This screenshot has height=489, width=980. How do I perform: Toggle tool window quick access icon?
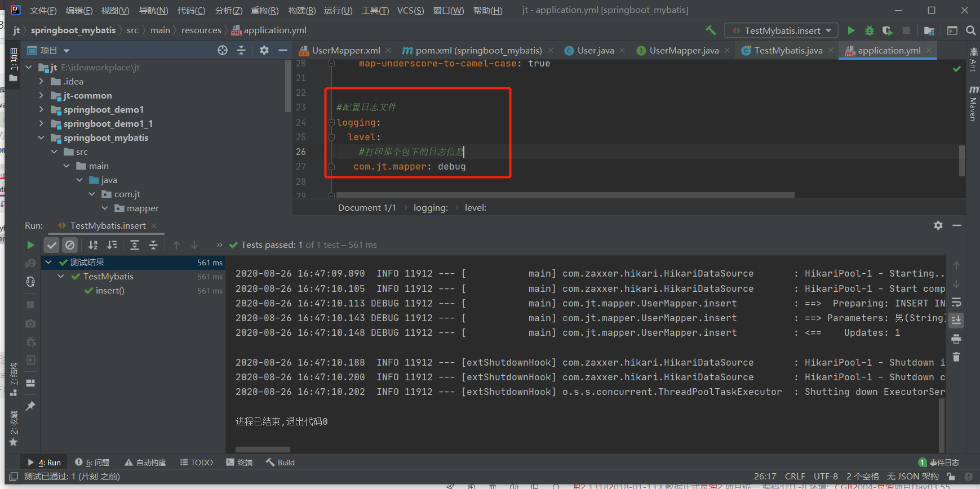pos(14,477)
